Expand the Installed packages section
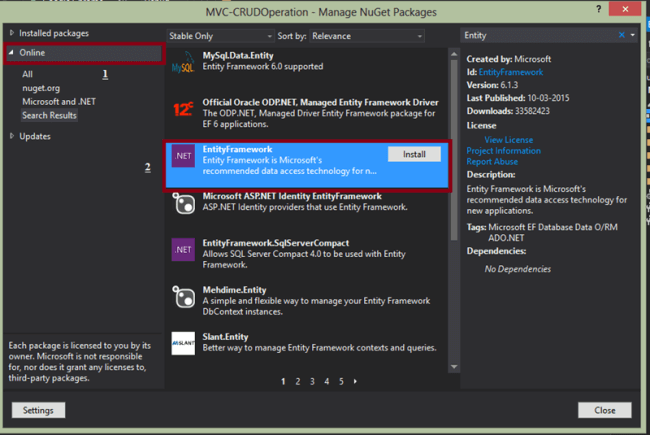Viewport: 650px width, 435px height. click(12, 33)
